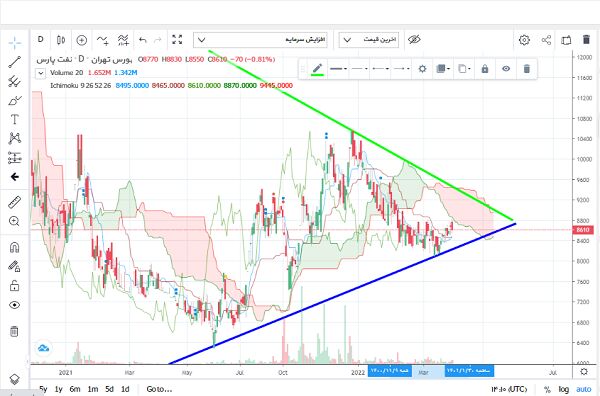
Task: Toggle stay-in-drawing-mode pencil lock
Action: coord(15,266)
